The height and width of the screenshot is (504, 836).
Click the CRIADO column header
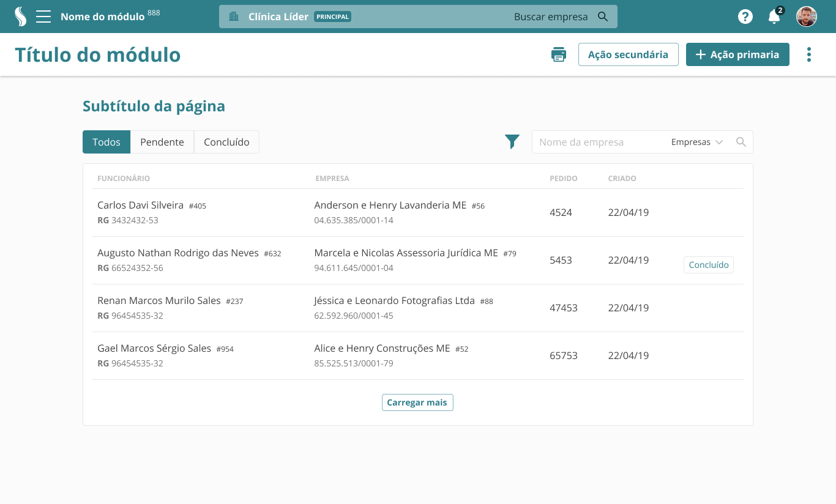pos(622,179)
